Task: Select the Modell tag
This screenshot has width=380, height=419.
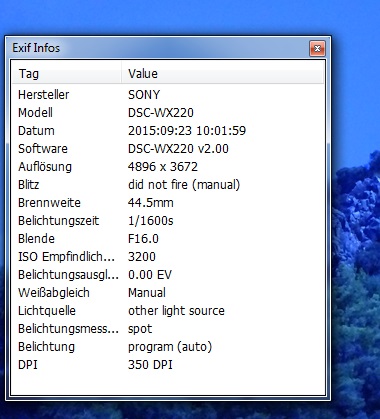Action: pyautogui.click(x=35, y=113)
